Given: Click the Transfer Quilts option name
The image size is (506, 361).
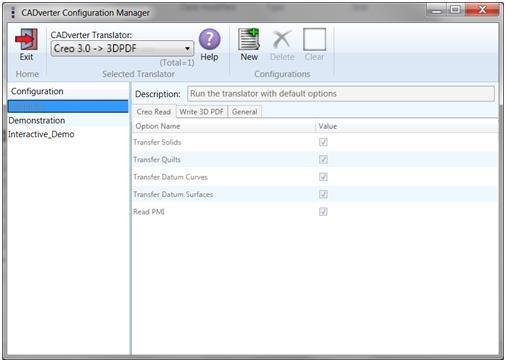Looking at the screenshot, I should (x=157, y=160).
